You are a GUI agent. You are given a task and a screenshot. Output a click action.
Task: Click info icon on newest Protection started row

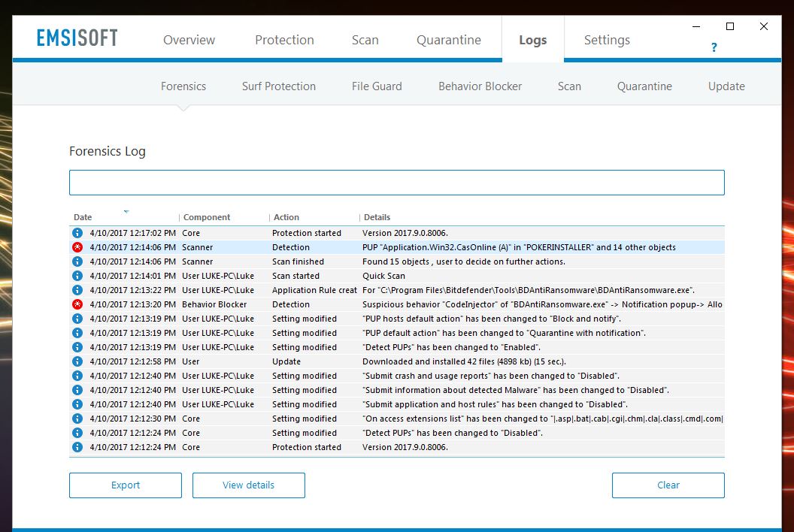pos(77,233)
